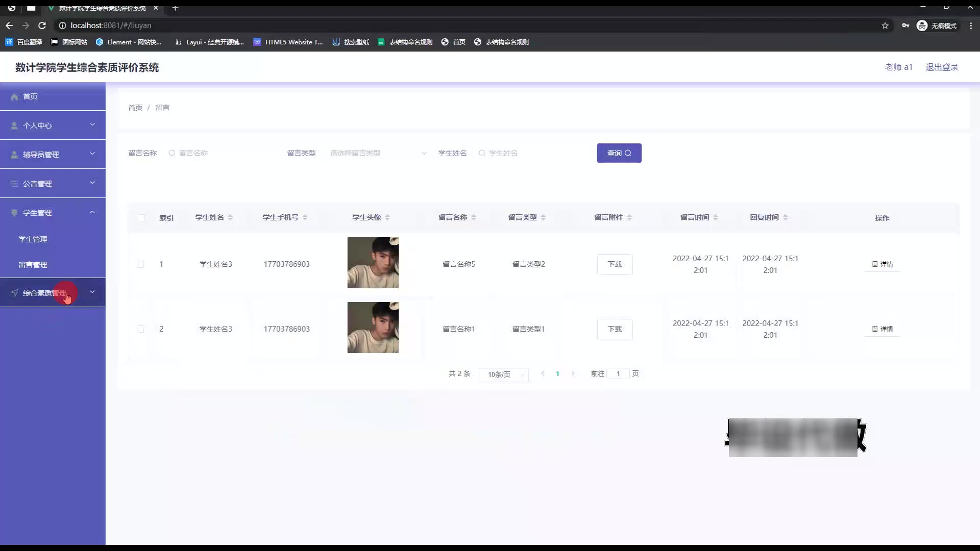Go to next page arrow in pagination
This screenshot has width=980, height=551.
pos(573,373)
